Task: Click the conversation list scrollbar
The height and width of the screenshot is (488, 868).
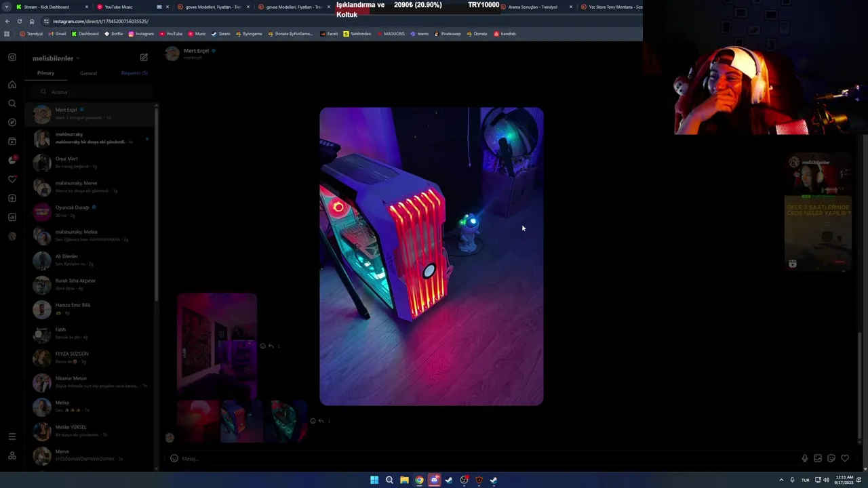Action: [x=157, y=203]
